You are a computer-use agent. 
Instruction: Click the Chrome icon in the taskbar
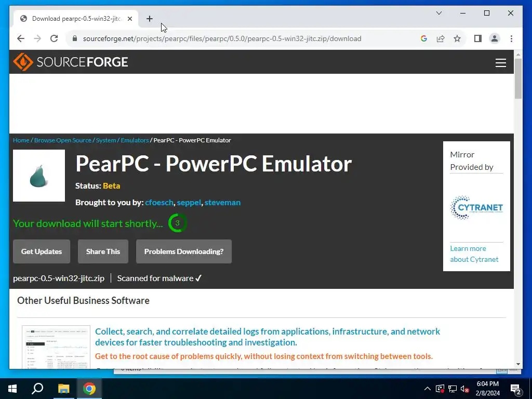coord(89,389)
